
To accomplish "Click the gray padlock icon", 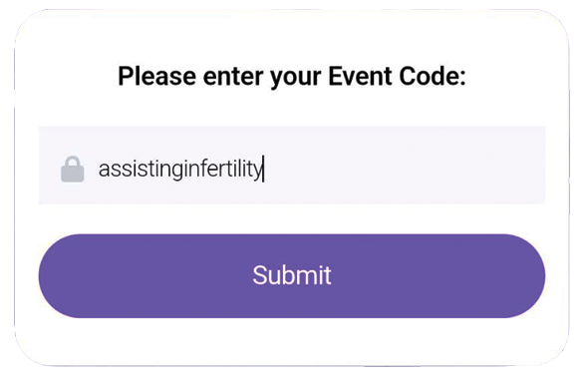I will point(73,170).
